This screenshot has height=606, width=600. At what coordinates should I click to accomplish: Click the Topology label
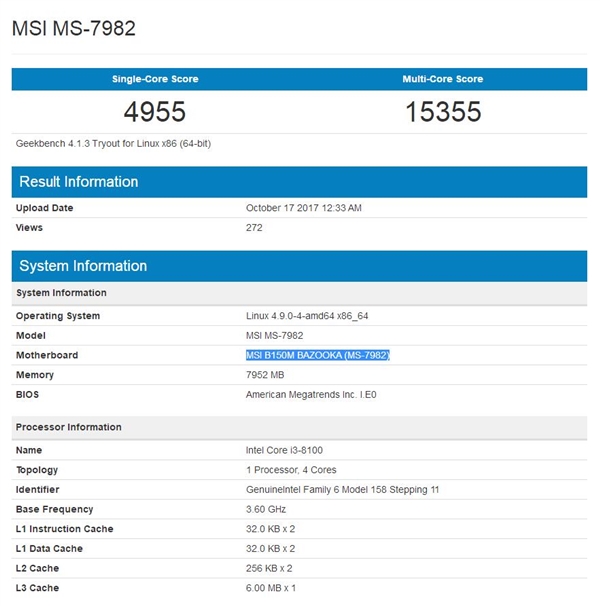[37, 470]
